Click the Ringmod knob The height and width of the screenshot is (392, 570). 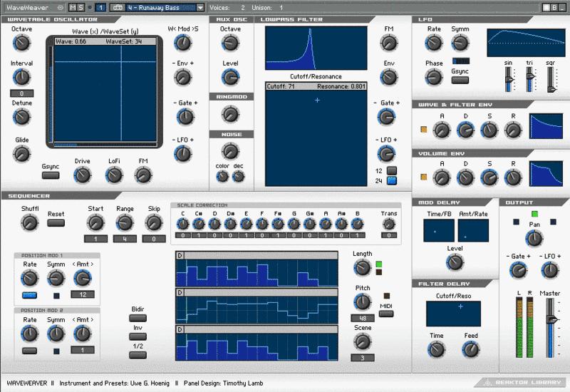230,114
